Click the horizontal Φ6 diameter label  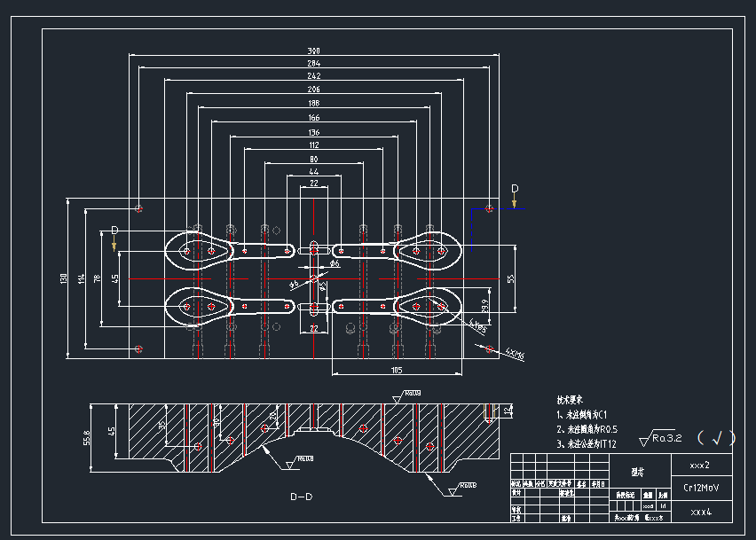pos(335,263)
